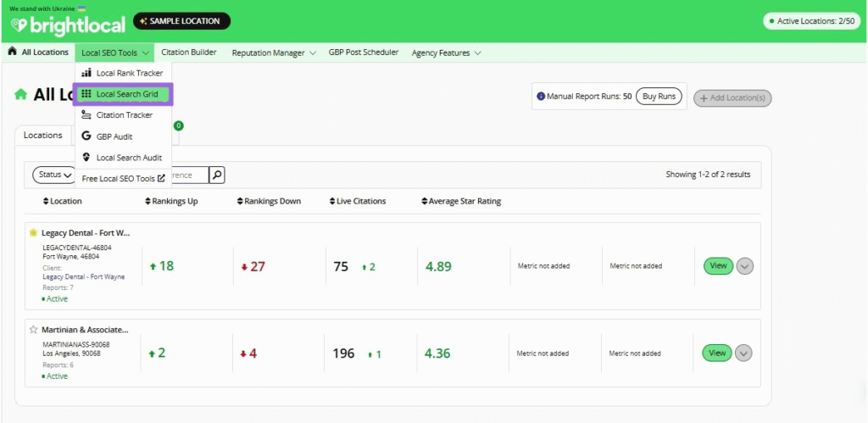
Task: Open the SAMPLE LOCATION badge
Action: (181, 21)
